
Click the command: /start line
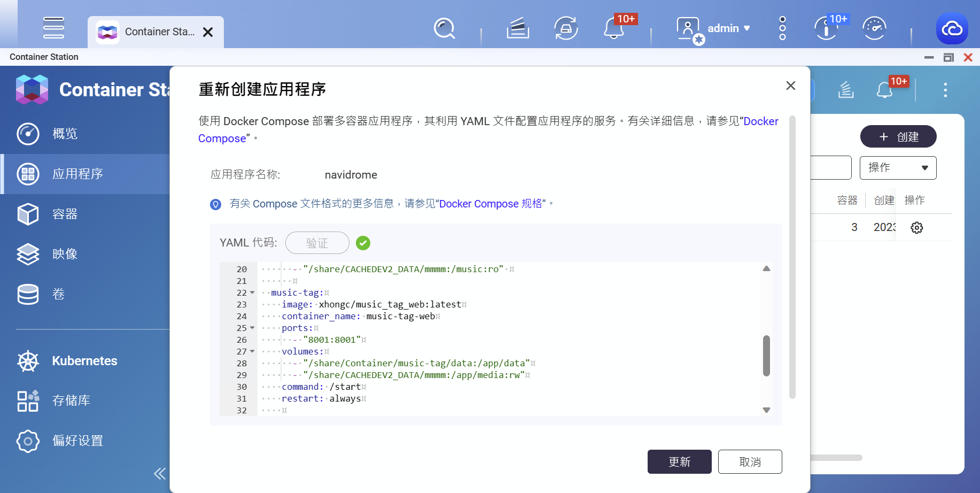click(x=322, y=387)
